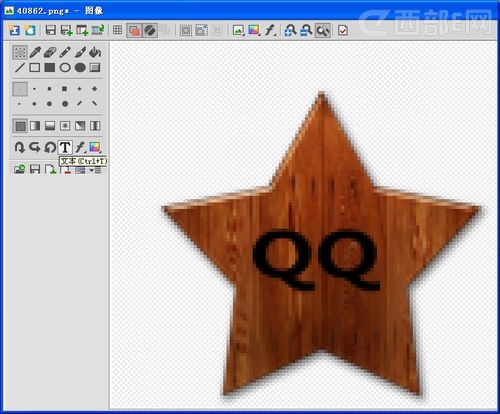This screenshot has width=500, height=414.
Task: Click the circular arrow rotate icon
Action: [x=50, y=147]
